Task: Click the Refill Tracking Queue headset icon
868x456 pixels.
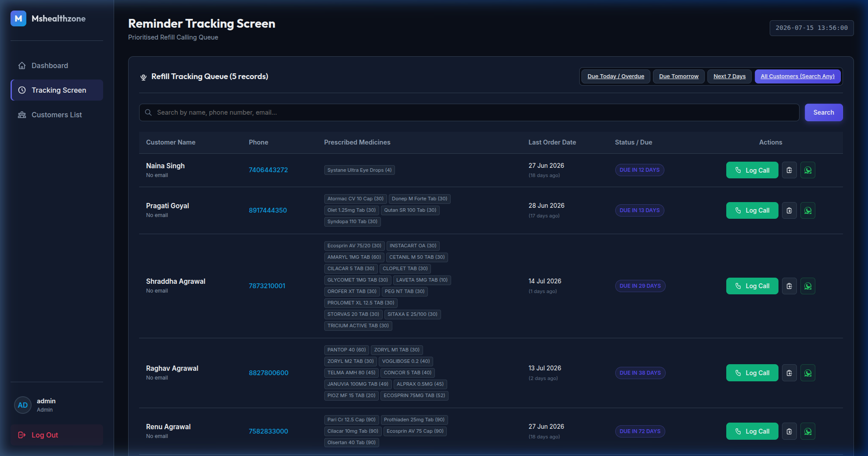Action: (x=143, y=77)
